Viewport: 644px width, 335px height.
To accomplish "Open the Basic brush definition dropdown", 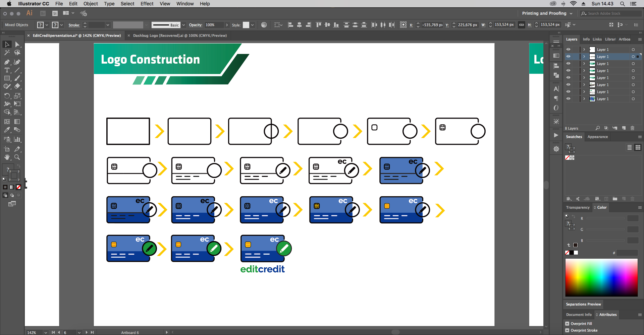I will pos(183,25).
